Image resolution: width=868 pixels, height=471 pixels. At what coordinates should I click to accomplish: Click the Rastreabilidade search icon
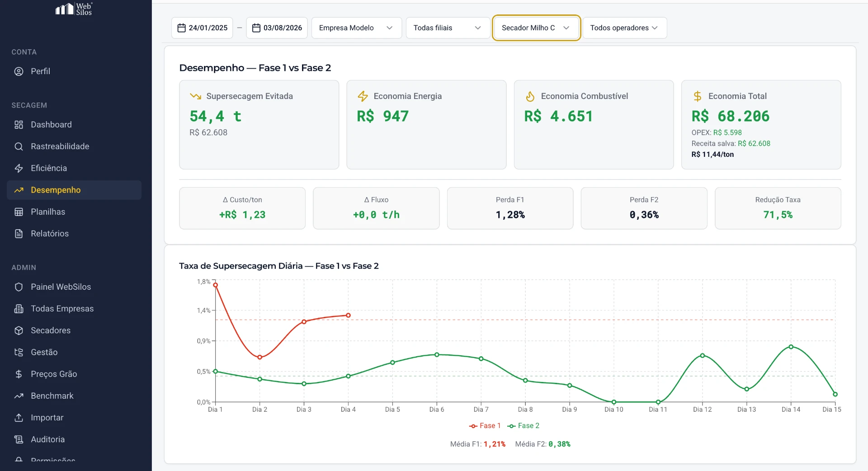click(19, 146)
